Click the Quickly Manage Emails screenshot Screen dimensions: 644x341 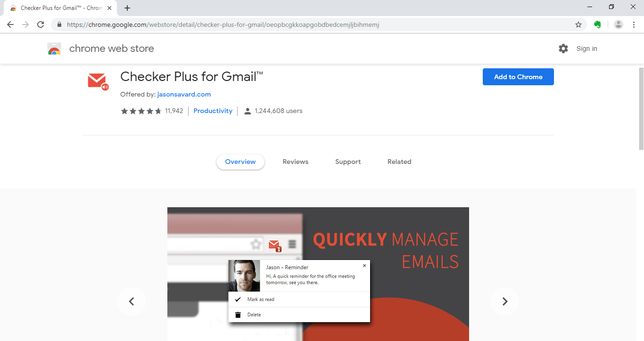pos(318,274)
